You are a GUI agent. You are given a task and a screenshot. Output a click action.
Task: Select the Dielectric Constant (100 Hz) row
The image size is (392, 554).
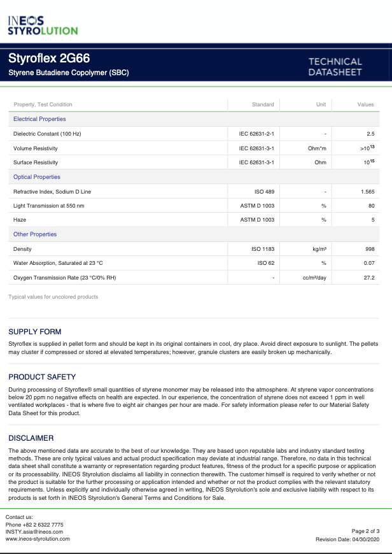pos(47,134)
